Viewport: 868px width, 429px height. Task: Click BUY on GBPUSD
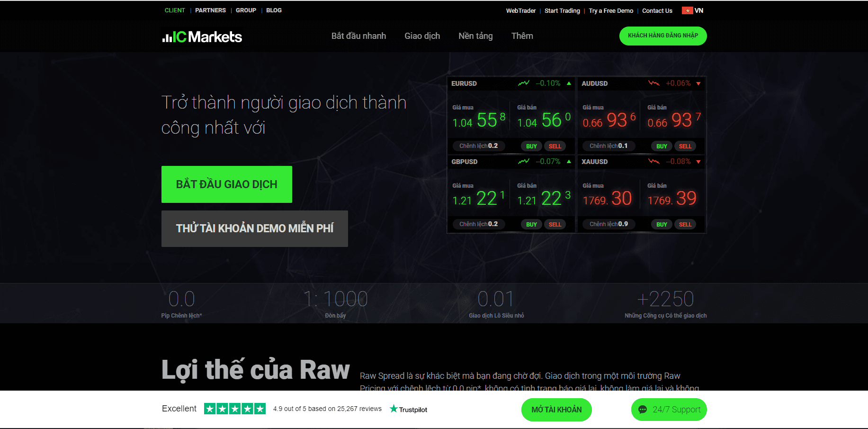[531, 224]
